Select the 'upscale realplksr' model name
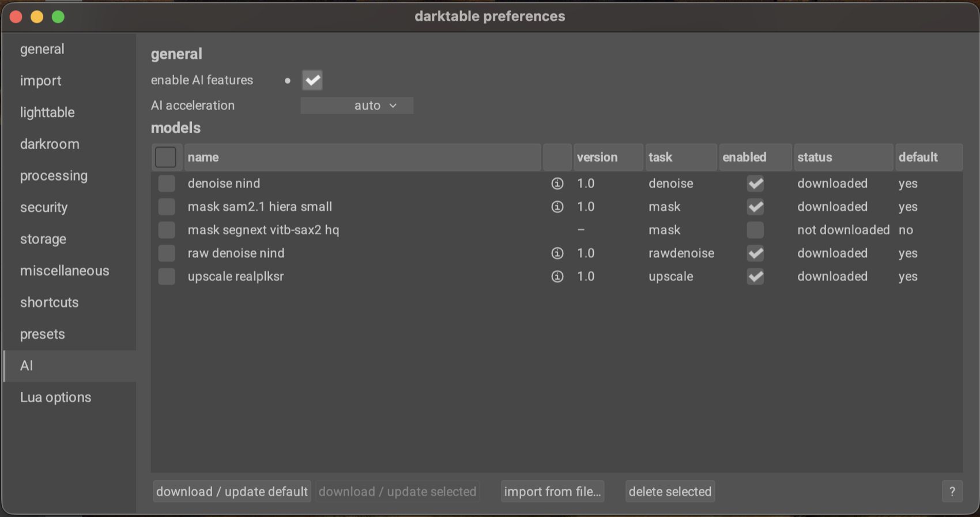The width and height of the screenshot is (980, 517). click(x=235, y=276)
